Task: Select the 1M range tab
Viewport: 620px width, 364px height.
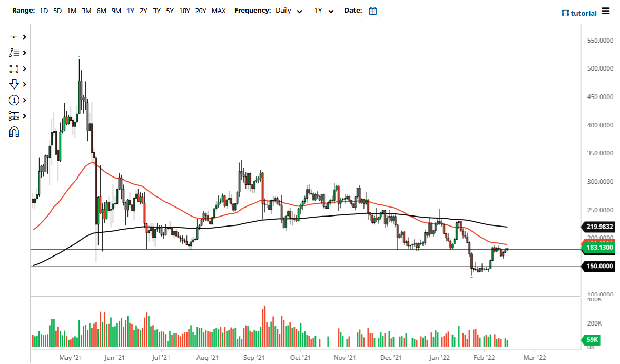Action: click(72, 11)
